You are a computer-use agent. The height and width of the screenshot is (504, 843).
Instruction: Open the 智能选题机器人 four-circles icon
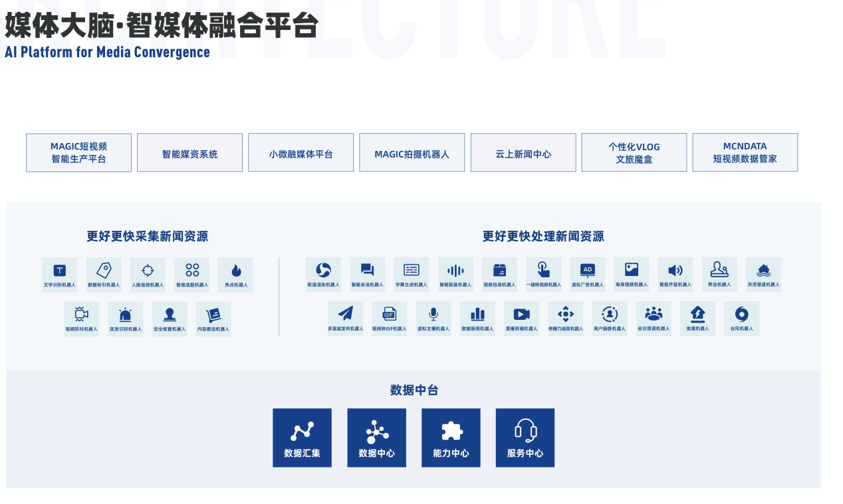coord(192,270)
